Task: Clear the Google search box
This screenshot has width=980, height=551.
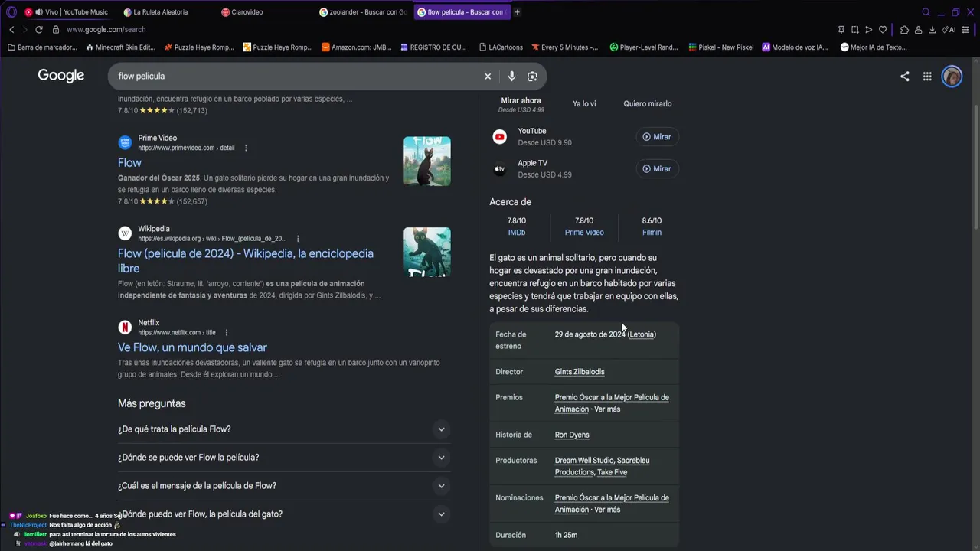Action: pyautogui.click(x=488, y=77)
